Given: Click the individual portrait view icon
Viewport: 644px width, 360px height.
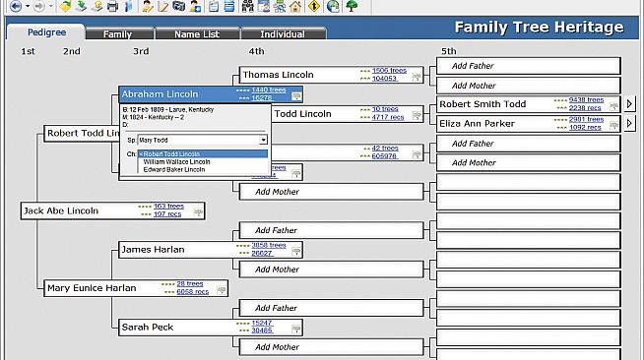Looking at the screenshot, I should [264, 6].
